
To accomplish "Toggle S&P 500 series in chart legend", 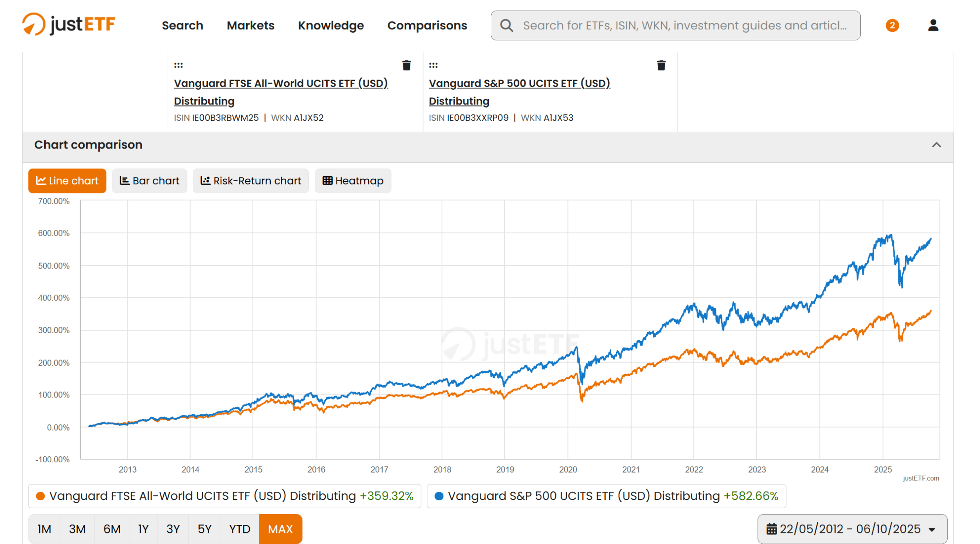I will click(x=606, y=496).
